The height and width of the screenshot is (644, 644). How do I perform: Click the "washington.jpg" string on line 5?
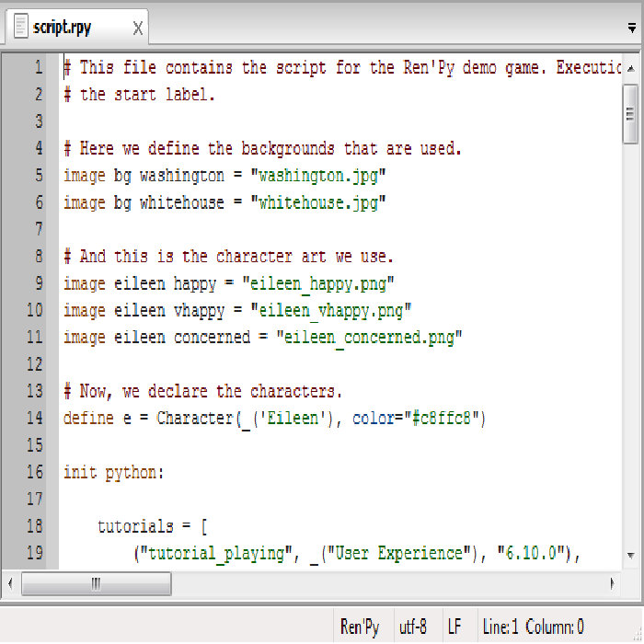point(318,177)
